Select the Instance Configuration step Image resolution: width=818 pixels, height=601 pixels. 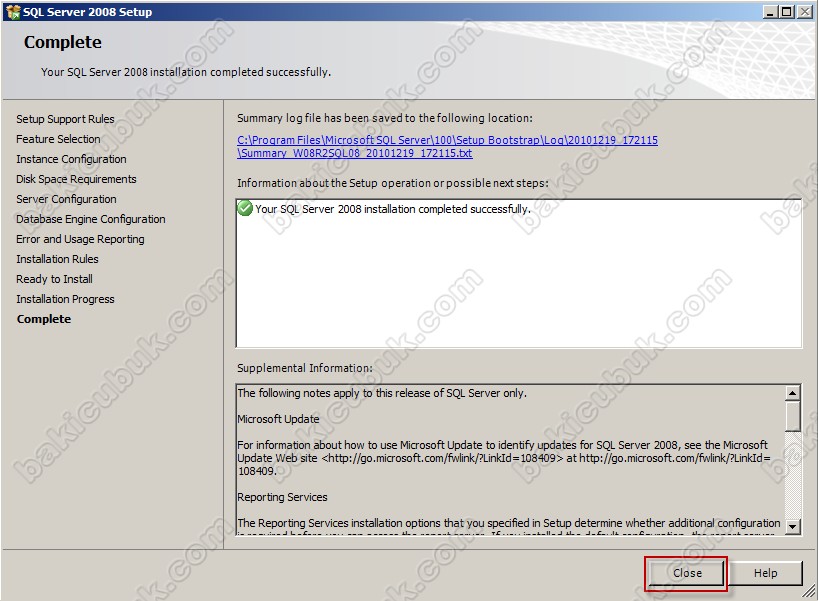pyautogui.click(x=71, y=159)
